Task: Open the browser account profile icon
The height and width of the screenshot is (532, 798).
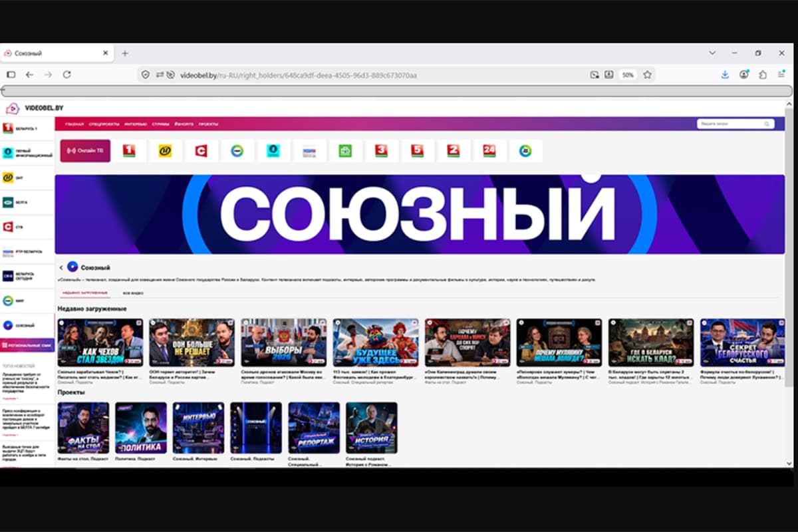Action: coord(743,74)
